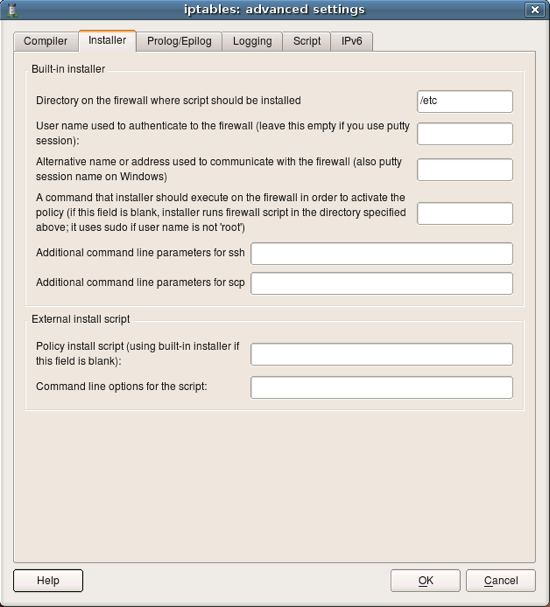550x607 pixels.
Task: Go to the Logging tab
Action: 252,41
